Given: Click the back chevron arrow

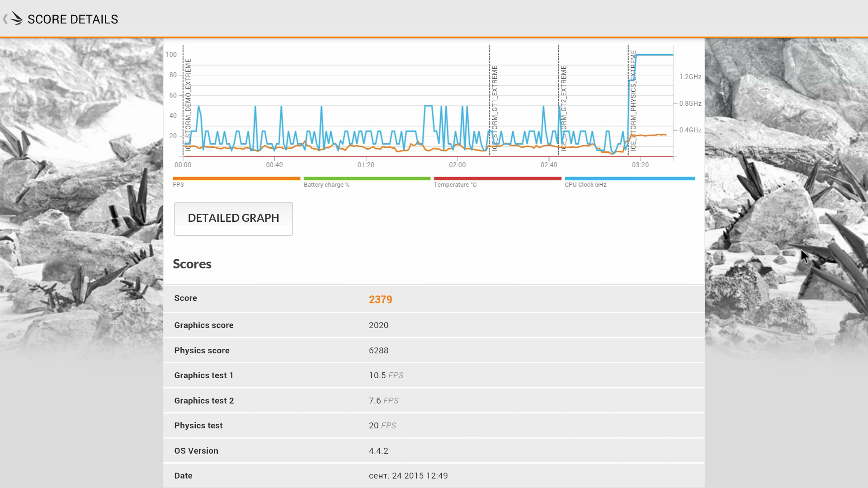Looking at the screenshot, I should pyautogui.click(x=5, y=19).
